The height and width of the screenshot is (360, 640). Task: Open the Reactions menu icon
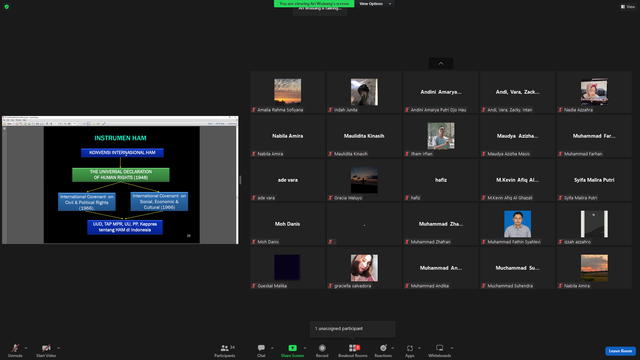[383, 348]
